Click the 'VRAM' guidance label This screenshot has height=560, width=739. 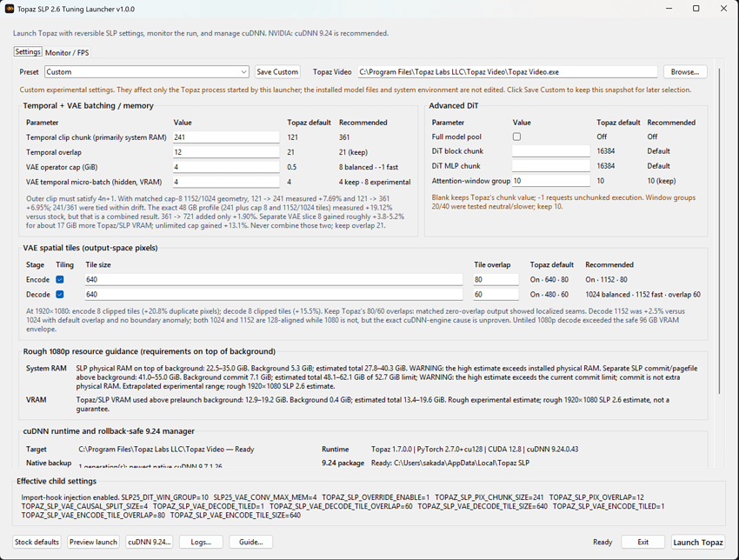(x=37, y=400)
